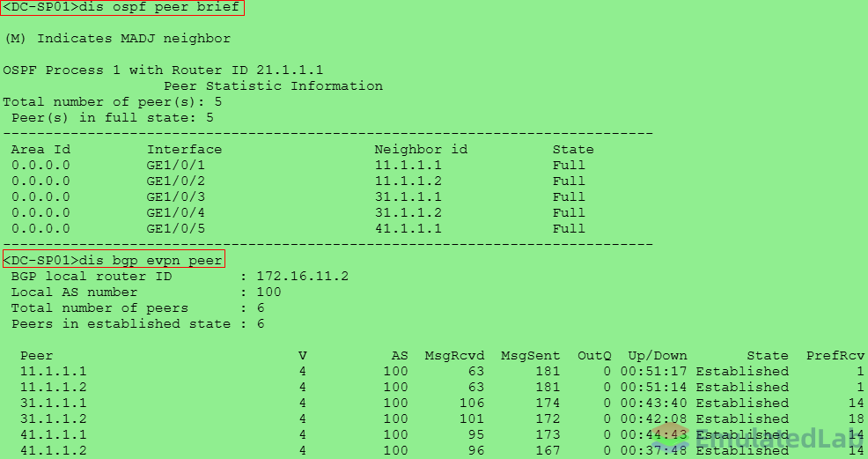Click the 'Peer Statistic Information' heading
868x459 pixels.
click(x=274, y=85)
